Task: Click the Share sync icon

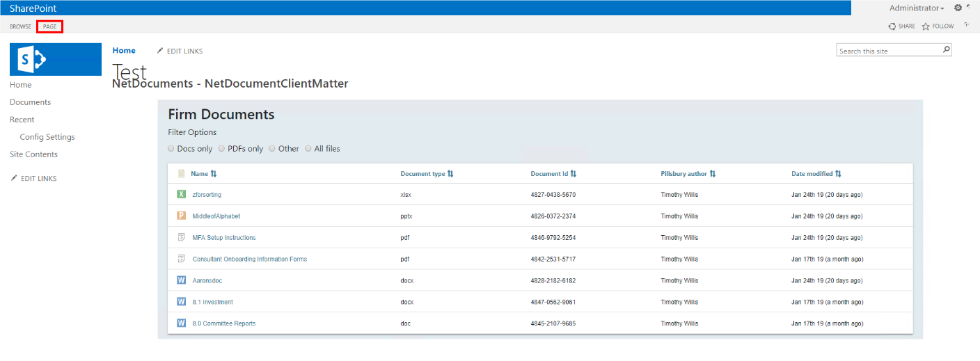Action: coord(892,26)
